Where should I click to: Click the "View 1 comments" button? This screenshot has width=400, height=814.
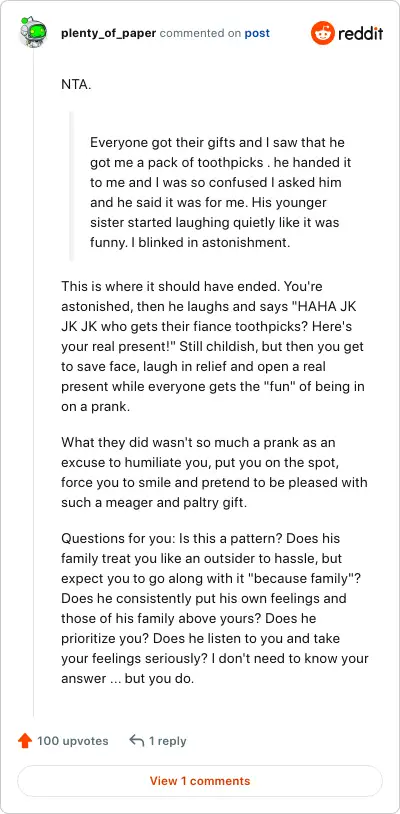tap(200, 781)
